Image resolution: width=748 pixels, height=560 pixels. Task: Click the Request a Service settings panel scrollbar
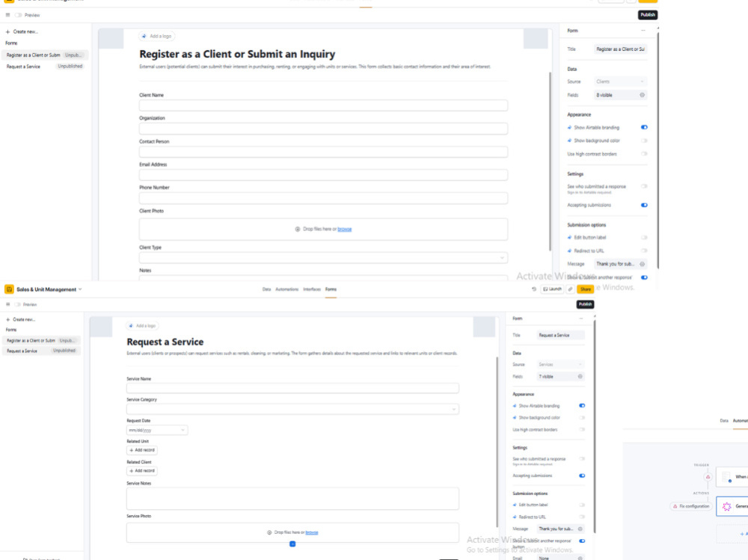595,428
